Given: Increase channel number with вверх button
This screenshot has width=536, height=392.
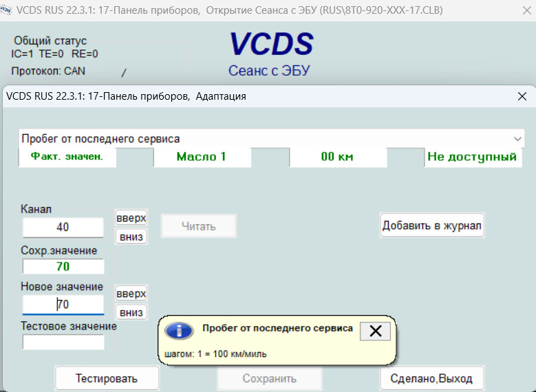Looking at the screenshot, I should tap(131, 218).
